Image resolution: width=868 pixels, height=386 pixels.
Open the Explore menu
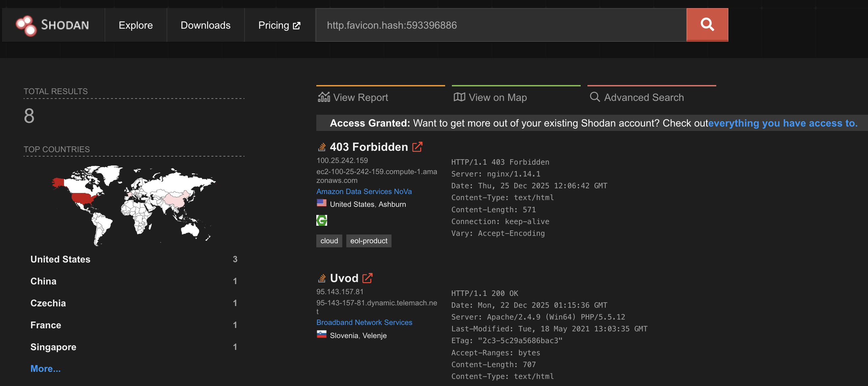coord(136,25)
